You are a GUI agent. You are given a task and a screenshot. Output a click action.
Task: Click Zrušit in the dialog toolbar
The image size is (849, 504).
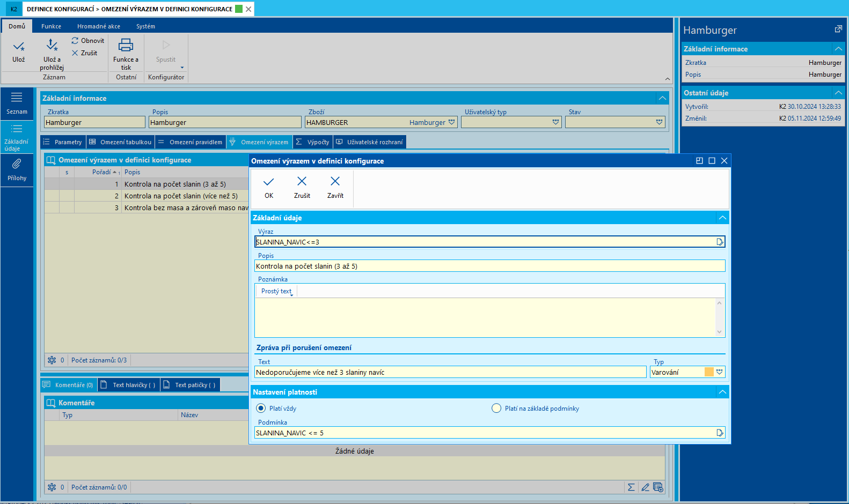[x=302, y=187]
